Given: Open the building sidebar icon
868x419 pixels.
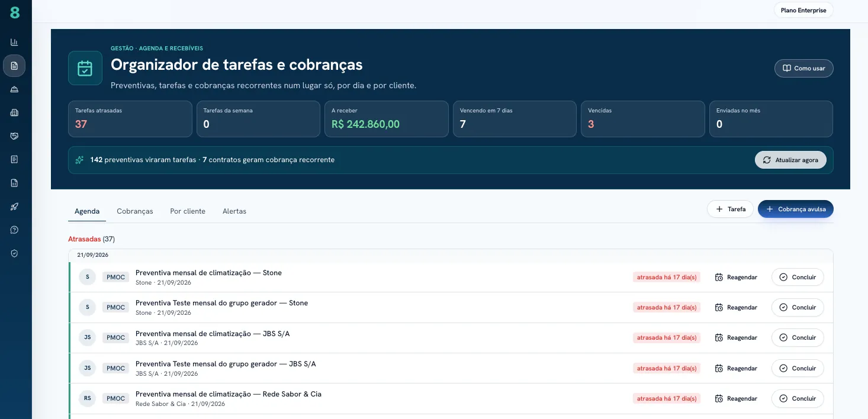Looking at the screenshot, I should click(x=14, y=112).
